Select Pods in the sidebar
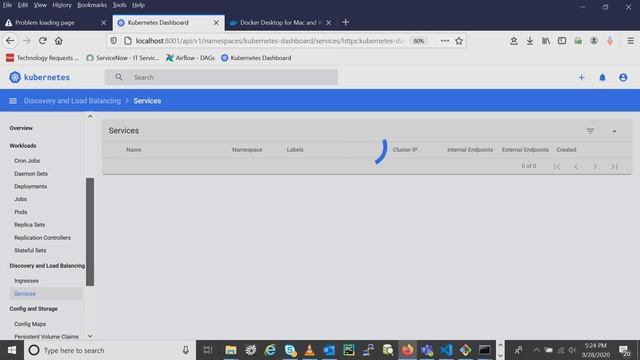 (x=20, y=212)
